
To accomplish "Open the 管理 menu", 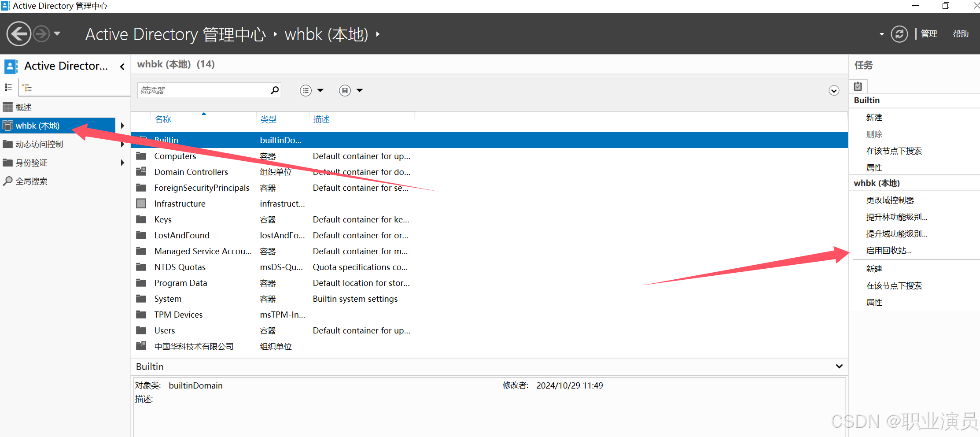I will point(929,34).
